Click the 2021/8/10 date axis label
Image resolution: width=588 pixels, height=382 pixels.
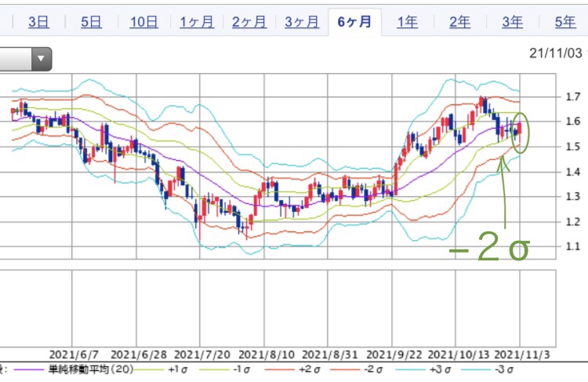[267, 355]
